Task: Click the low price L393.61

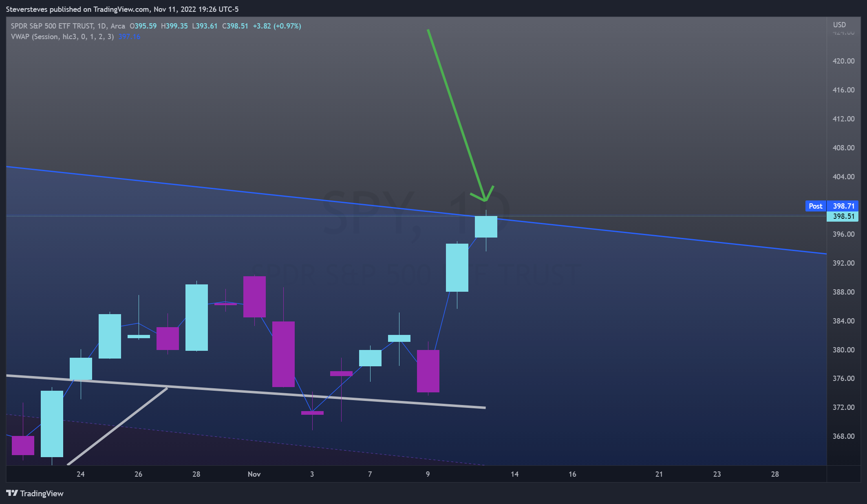Action: (x=205, y=26)
